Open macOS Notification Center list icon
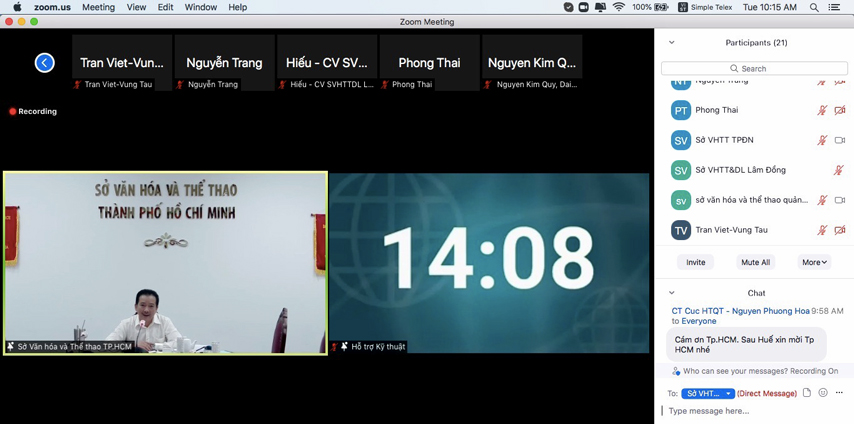The width and height of the screenshot is (854, 424). (834, 7)
